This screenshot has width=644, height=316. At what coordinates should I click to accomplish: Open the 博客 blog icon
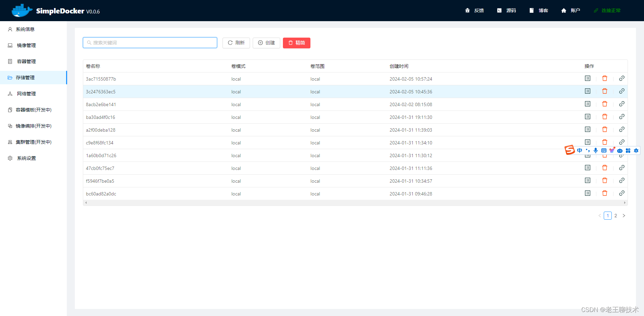(531, 10)
